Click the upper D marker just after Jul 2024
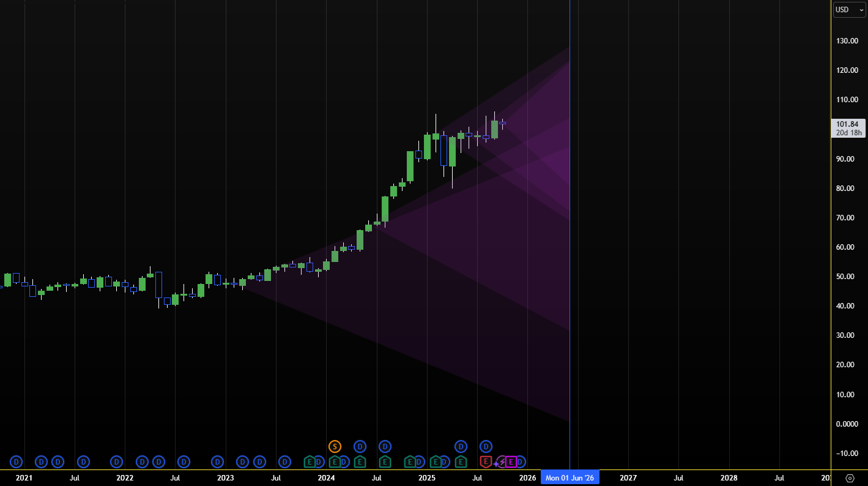Image resolution: width=868 pixels, height=486 pixels. [x=385, y=446]
